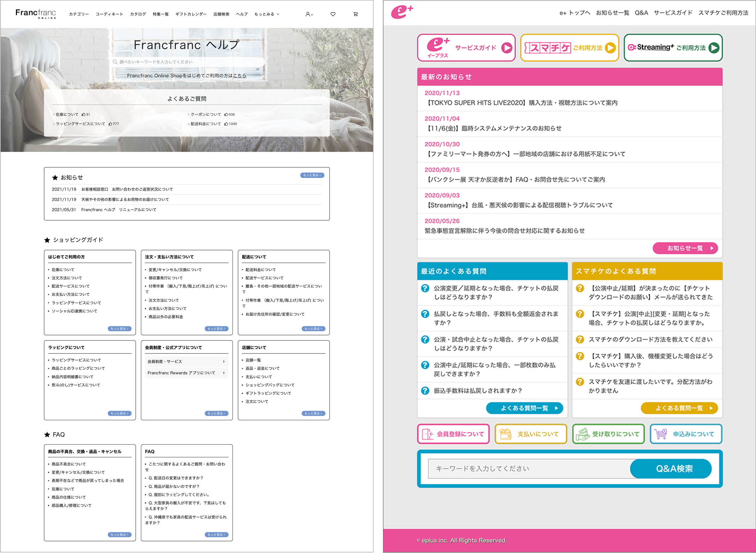The image size is (756, 553).
Task: Click question icon beside 振込手数料は払戻しされますか？
Action: point(425,391)
